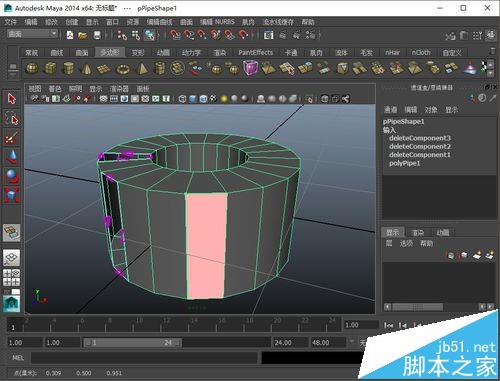Click the Select by hierarchy icon
This screenshot has height=381, width=500.
pos(122,35)
